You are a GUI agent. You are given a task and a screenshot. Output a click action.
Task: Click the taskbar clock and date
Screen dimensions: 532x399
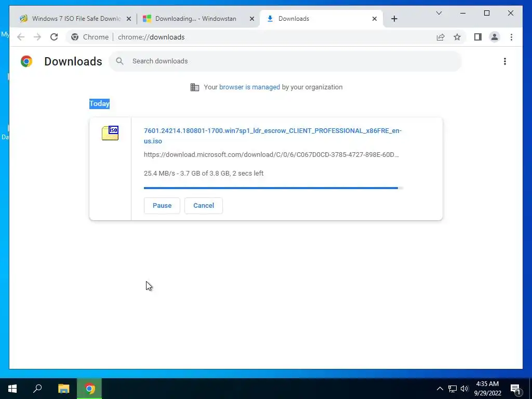coord(487,389)
